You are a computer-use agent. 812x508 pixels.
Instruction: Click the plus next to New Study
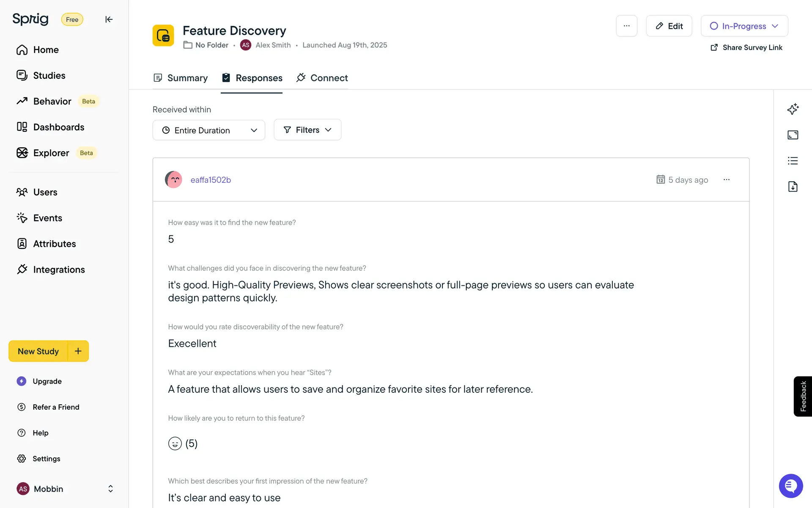(78, 351)
